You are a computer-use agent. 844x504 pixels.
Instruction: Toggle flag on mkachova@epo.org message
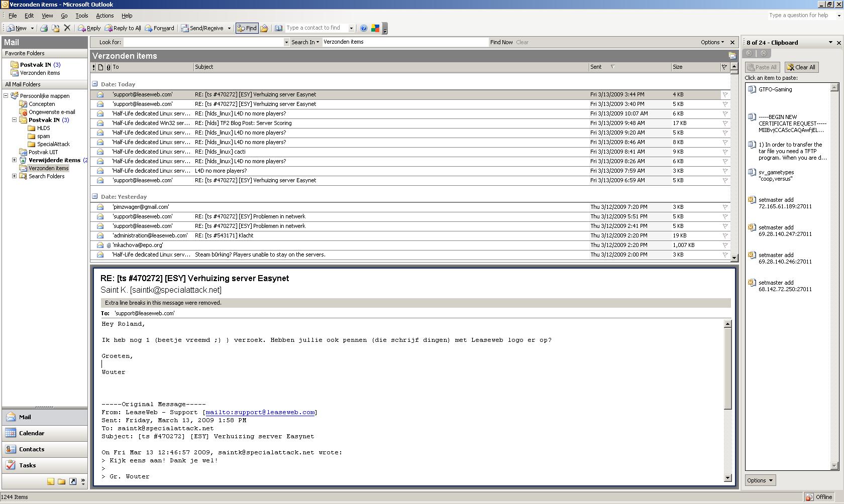coord(725,245)
